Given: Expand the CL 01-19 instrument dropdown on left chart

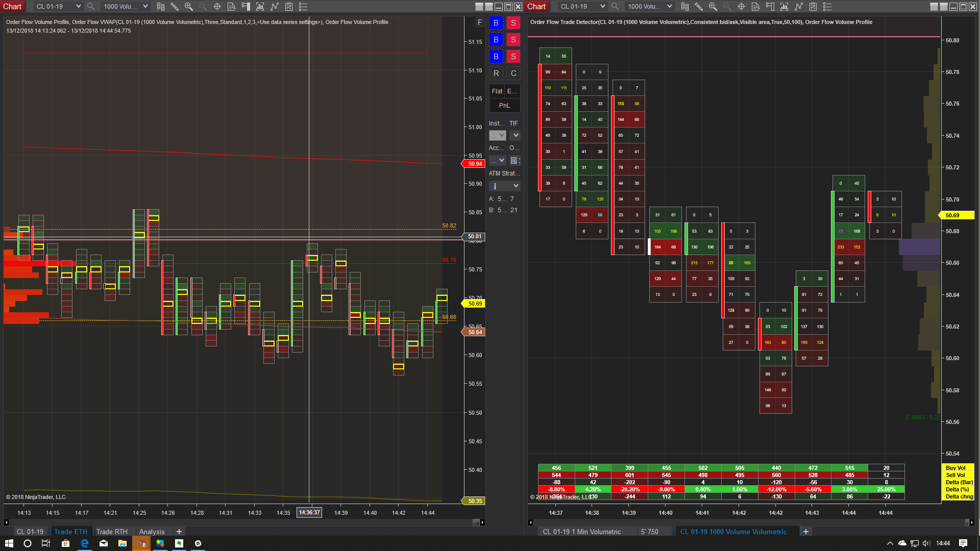Looking at the screenshot, I should (78, 7).
